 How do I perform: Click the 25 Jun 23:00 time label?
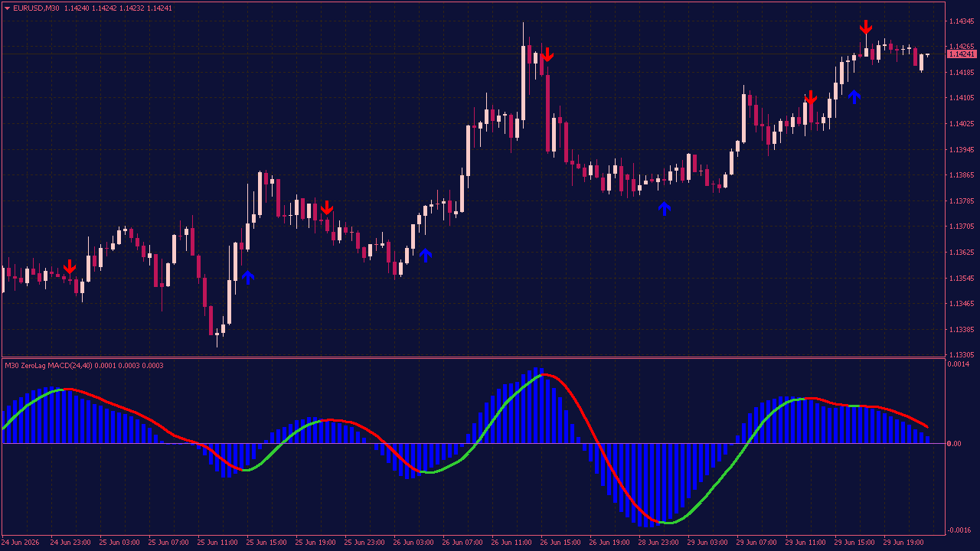(x=365, y=543)
